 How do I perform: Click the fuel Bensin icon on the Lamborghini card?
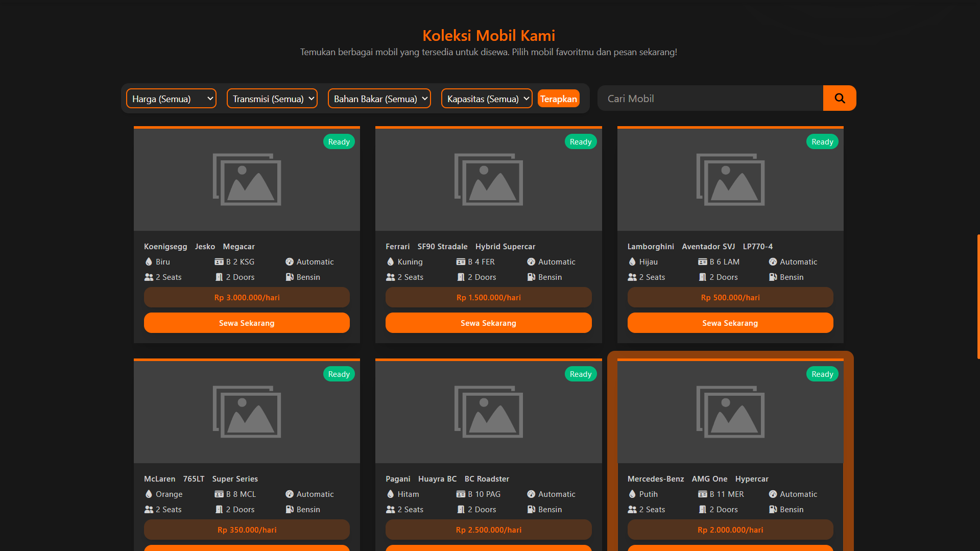click(x=773, y=277)
